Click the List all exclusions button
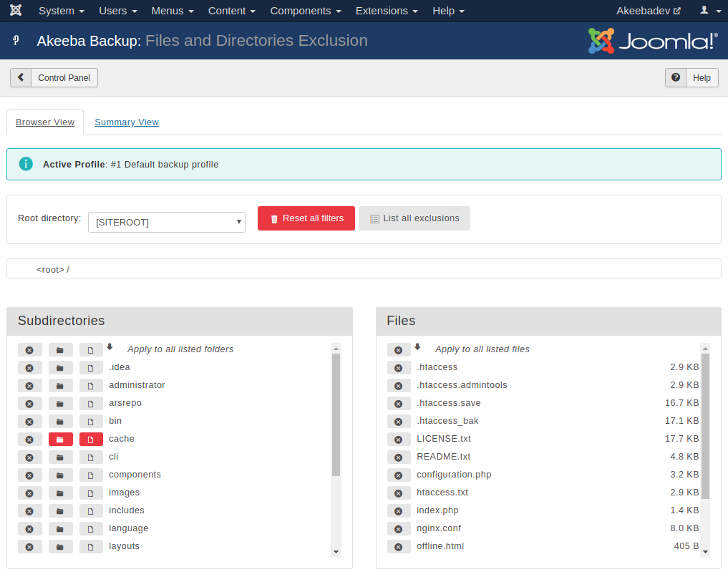Image resolution: width=728 pixels, height=577 pixels. pos(414,218)
